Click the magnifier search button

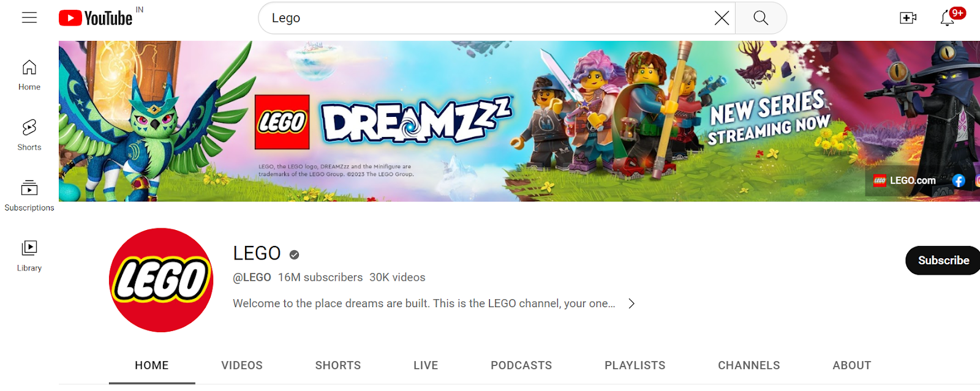[761, 18]
